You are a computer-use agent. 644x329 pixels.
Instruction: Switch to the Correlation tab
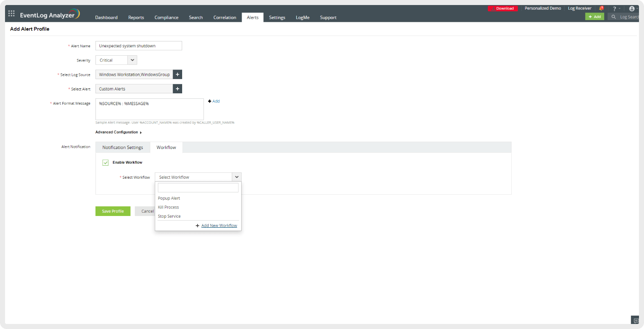pos(225,18)
